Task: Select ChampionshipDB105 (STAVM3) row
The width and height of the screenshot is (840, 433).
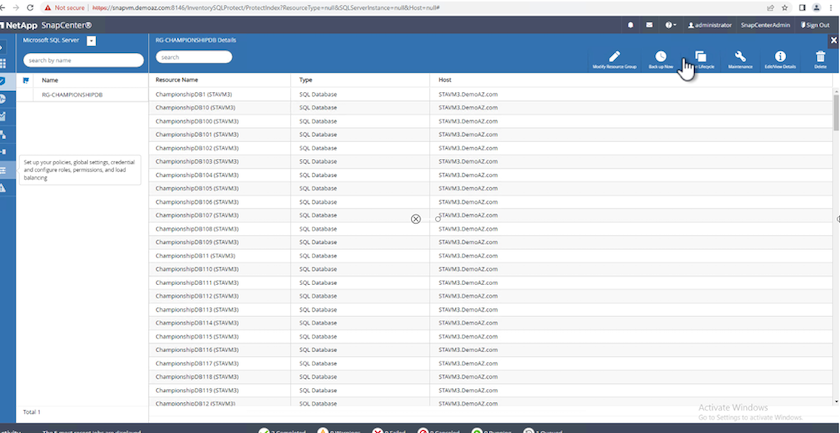Action: pyautogui.click(x=490, y=189)
